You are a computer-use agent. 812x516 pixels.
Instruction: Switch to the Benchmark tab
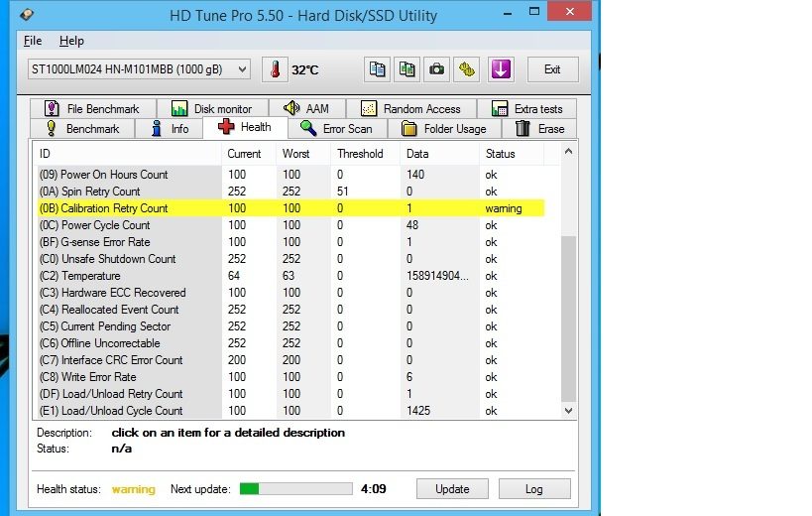click(x=82, y=128)
